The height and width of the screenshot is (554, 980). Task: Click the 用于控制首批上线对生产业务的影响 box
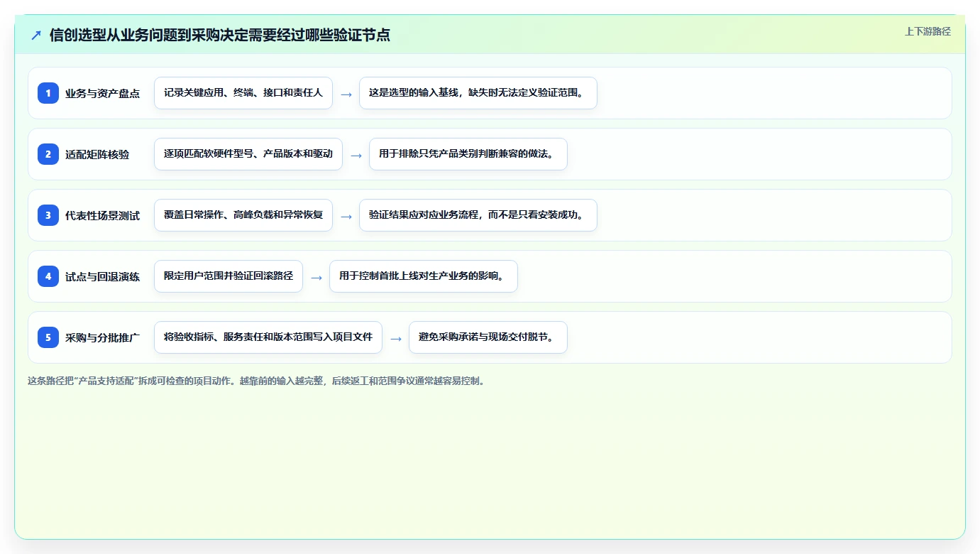(x=424, y=276)
